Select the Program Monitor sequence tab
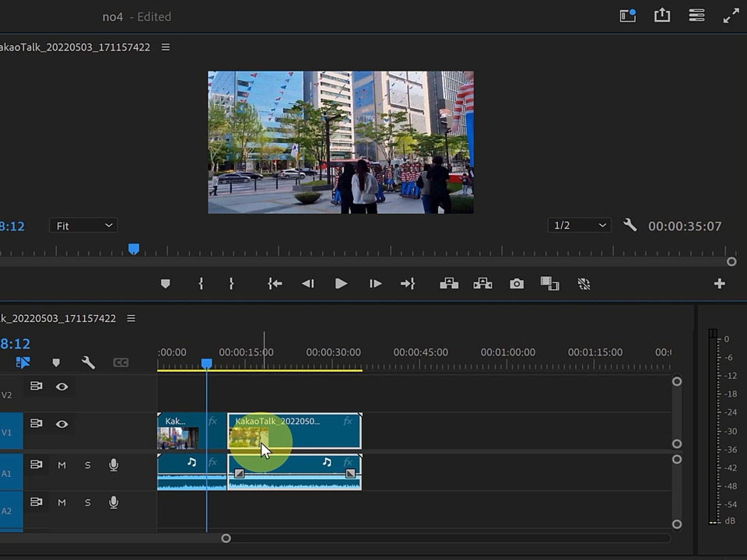747x560 pixels. (75, 47)
